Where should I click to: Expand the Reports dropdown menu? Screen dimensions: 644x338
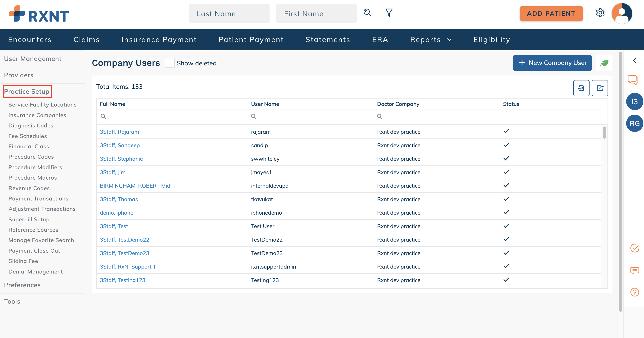point(431,40)
